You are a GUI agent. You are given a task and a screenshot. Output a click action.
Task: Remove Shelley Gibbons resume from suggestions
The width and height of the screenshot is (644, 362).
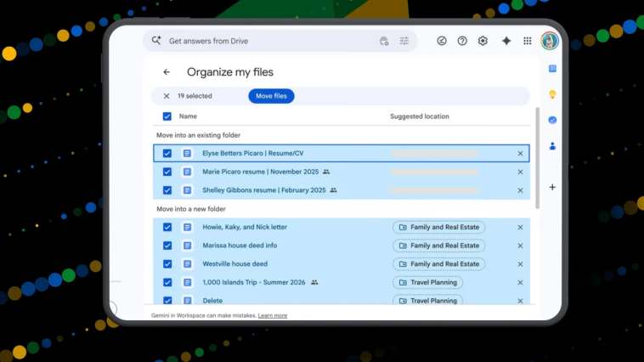[x=520, y=190]
